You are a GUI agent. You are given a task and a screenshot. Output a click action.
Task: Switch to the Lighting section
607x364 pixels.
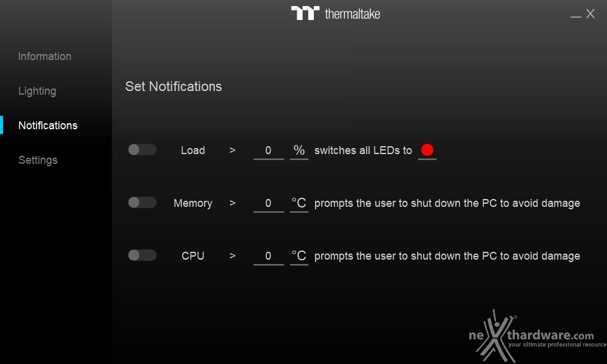37,91
